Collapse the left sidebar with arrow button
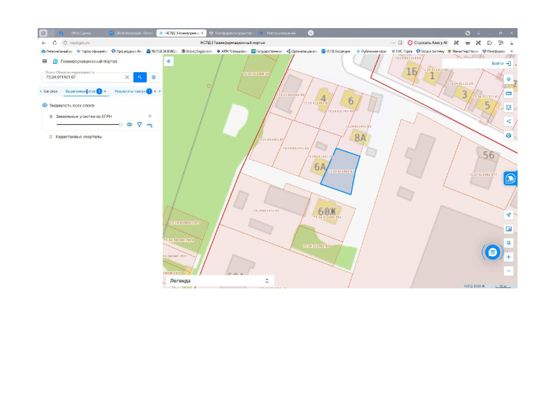 coord(169,61)
